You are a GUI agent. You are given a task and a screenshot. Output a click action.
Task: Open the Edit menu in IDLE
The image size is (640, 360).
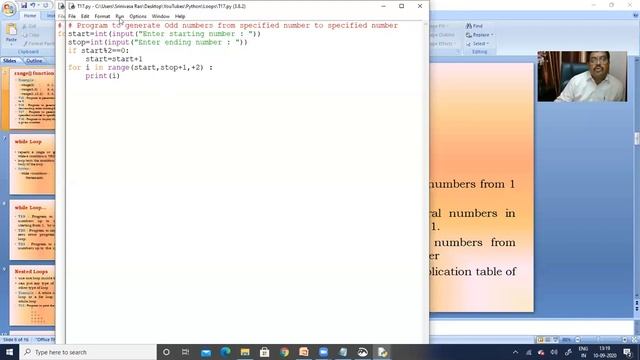(x=85, y=16)
